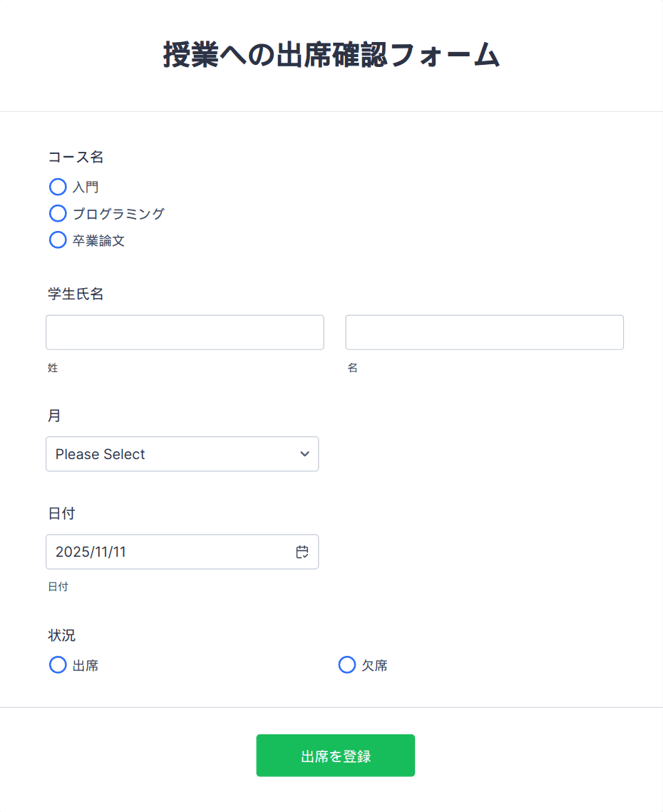663x812 pixels.
Task: Click the プログラミング label text
Action: click(118, 214)
